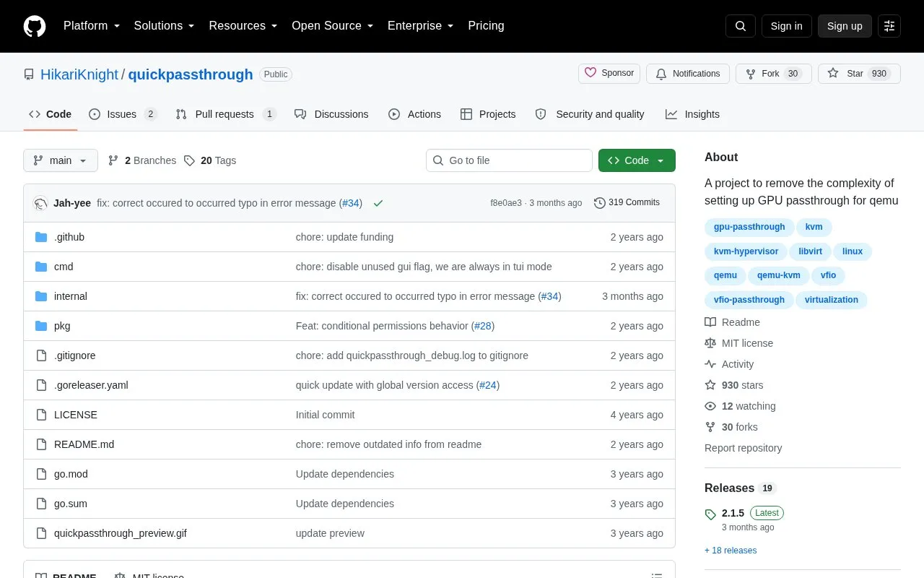Open the Insights tab
Screen dimensions: 924x578
click(692, 114)
